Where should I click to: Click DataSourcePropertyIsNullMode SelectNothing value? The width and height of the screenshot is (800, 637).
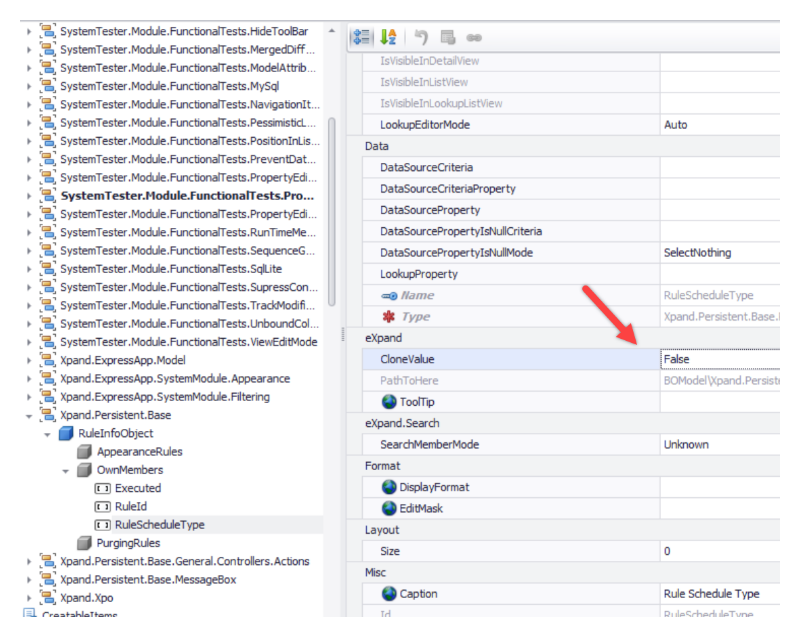coord(720,253)
